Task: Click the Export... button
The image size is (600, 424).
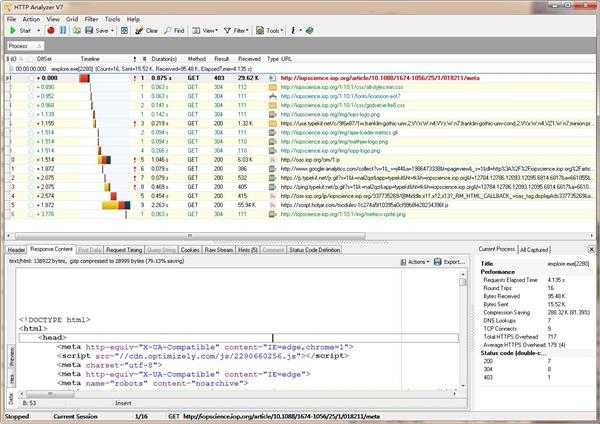Action: tap(450, 262)
